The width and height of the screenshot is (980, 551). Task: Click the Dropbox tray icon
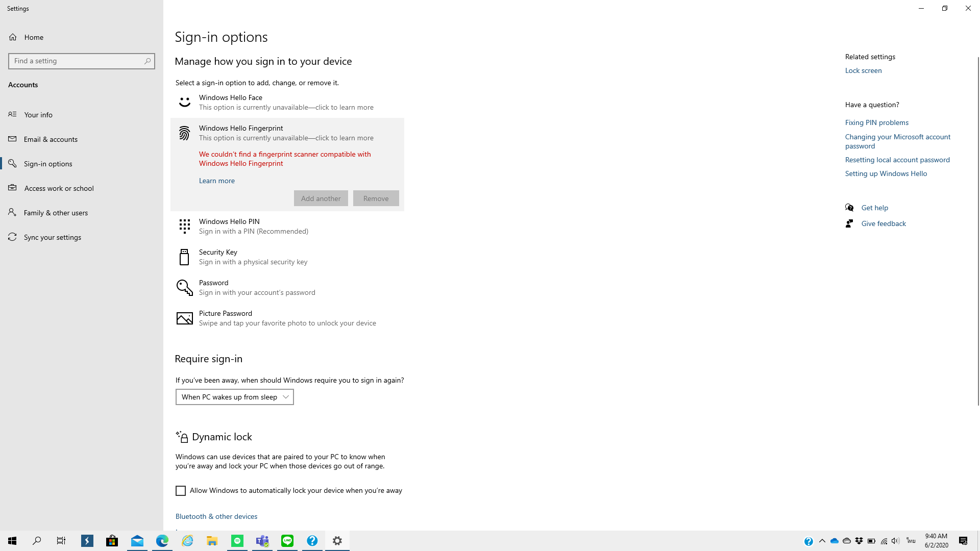(859, 541)
